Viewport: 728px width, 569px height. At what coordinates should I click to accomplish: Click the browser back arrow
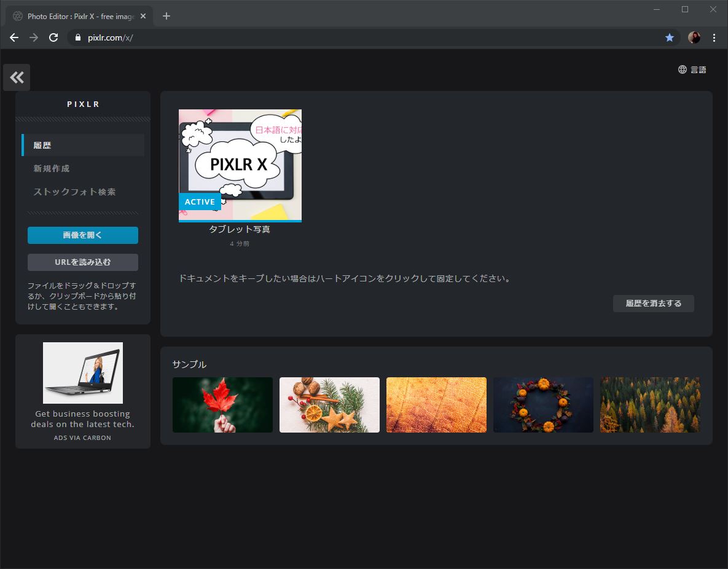14,37
